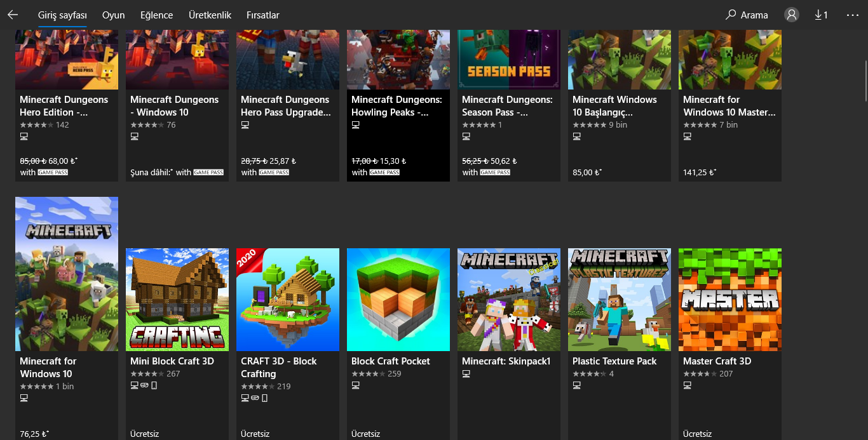Open Mini Block Craft 3D thumbnail
Screen dimensions: 868x440
click(177, 299)
